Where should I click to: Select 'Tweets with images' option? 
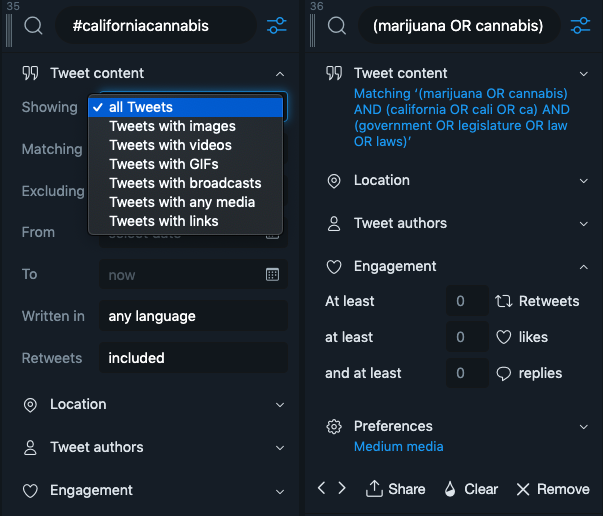tap(172, 126)
